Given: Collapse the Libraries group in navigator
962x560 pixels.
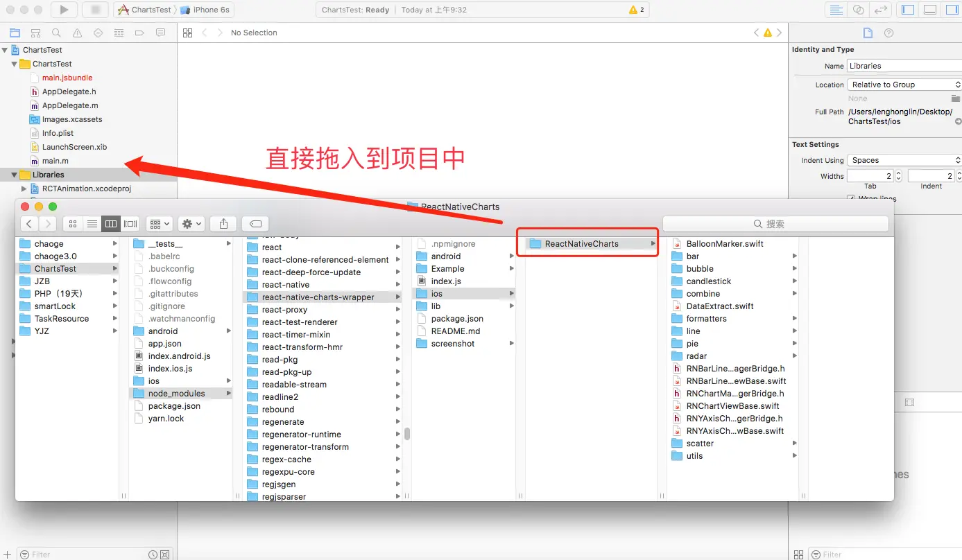Looking at the screenshot, I should point(15,175).
